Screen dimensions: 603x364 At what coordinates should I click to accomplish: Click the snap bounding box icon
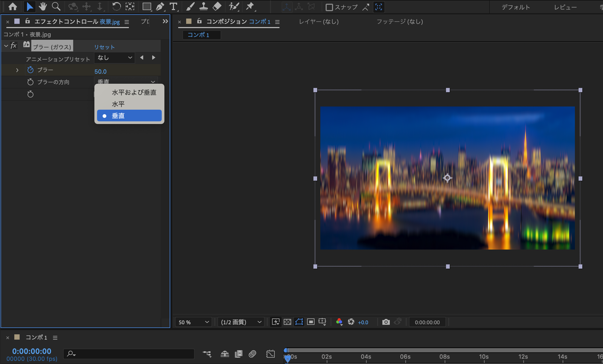[x=379, y=7]
